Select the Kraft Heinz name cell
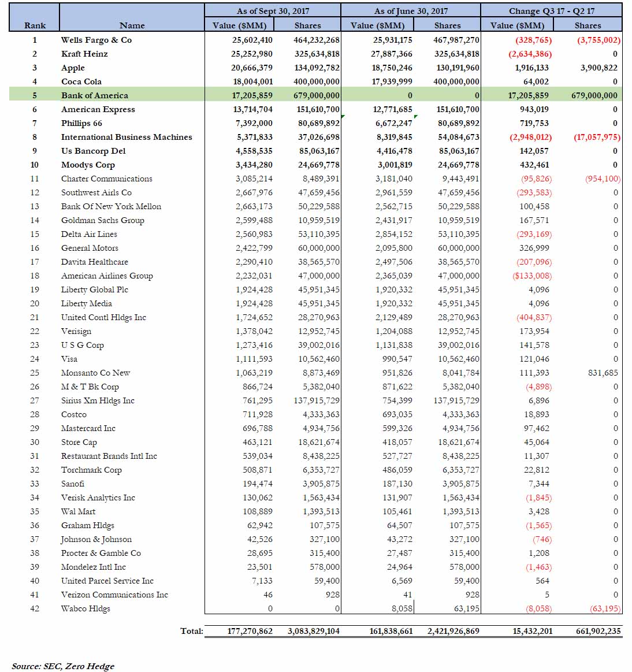The width and height of the screenshot is (632, 672). point(84,54)
